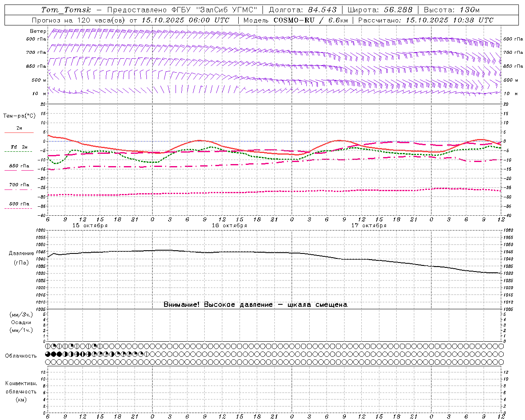Image resolution: width=525 pixels, height=420 pixels.
Task: Click the "Осадки" precipitation label
Action: click(x=21, y=322)
